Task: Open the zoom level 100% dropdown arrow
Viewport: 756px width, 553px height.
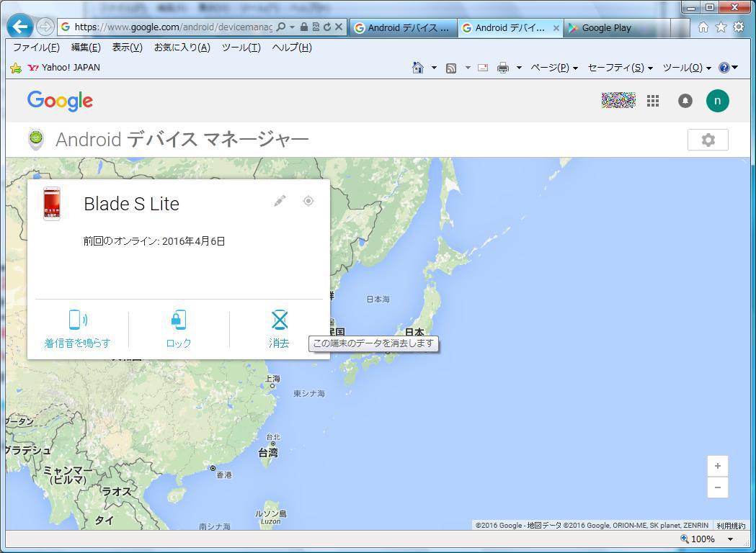Action: (x=730, y=539)
